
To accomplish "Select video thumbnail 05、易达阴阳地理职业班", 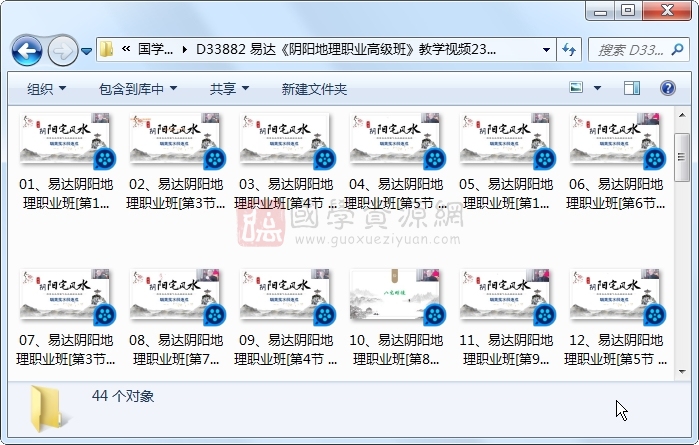I will click(x=507, y=140).
